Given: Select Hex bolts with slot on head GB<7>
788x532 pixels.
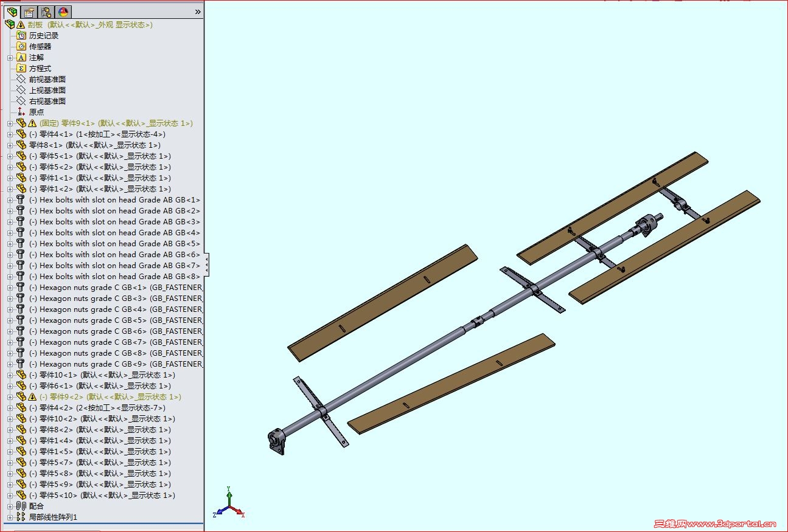Looking at the screenshot, I should 115,265.
